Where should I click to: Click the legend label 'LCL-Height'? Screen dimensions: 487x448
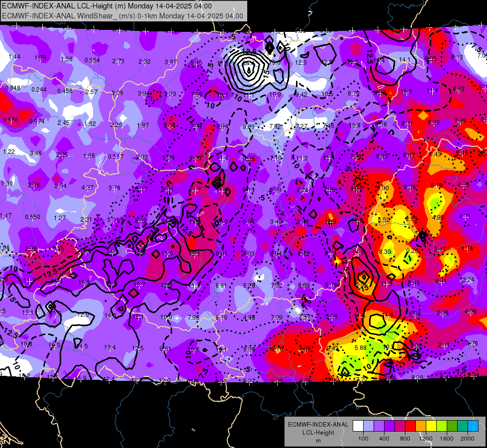click(x=318, y=433)
